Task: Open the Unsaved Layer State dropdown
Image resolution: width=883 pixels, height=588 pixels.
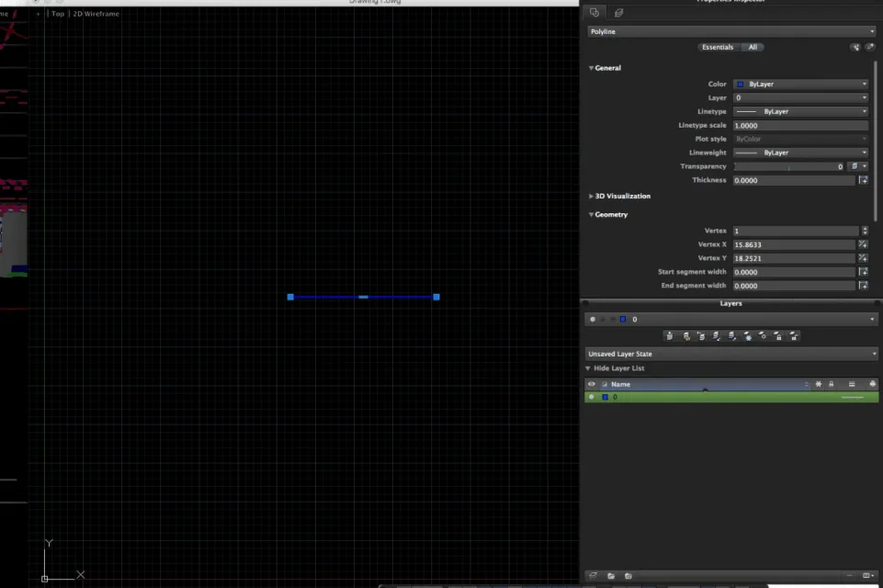Action: pyautogui.click(x=731, y=354)
